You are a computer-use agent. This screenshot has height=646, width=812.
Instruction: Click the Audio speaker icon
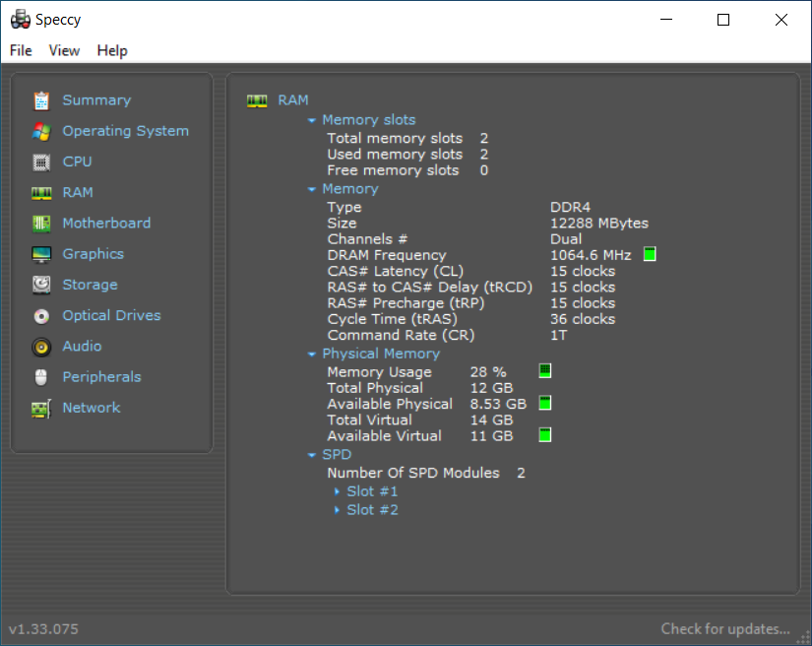(x=41, y=347)
